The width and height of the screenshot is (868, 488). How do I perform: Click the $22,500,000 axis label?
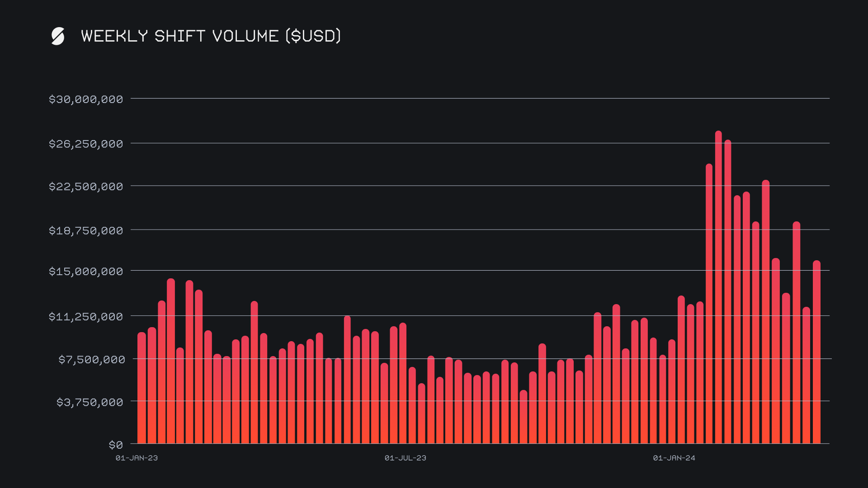(86, 187)
